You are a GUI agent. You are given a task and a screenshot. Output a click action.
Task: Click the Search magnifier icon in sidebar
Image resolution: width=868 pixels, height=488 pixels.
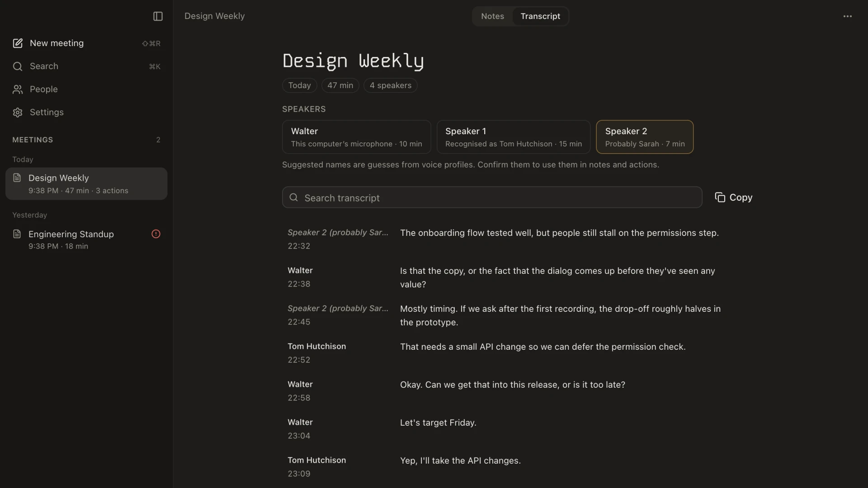click(18, 66)
